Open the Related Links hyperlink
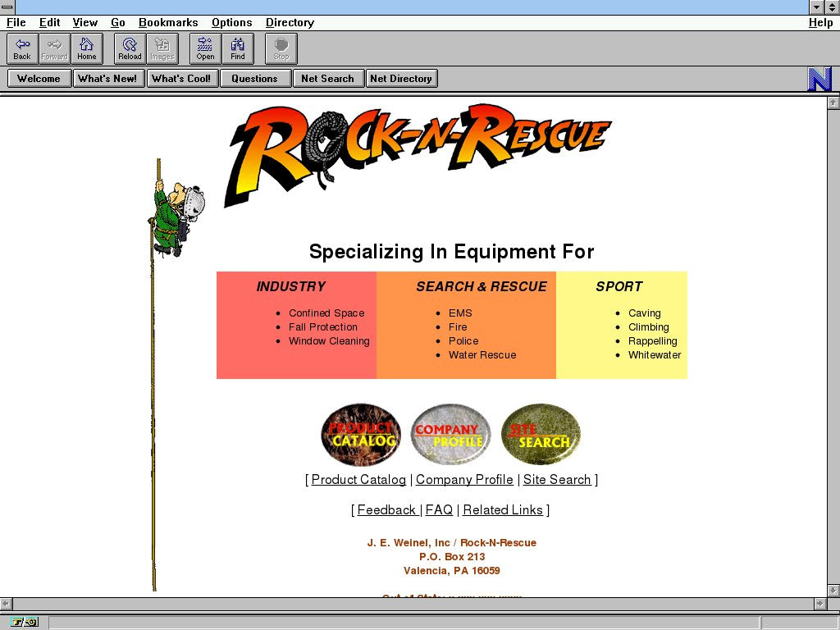Viewport: 840px width, 630px height. pyautogui.click(x=503, y=510)
